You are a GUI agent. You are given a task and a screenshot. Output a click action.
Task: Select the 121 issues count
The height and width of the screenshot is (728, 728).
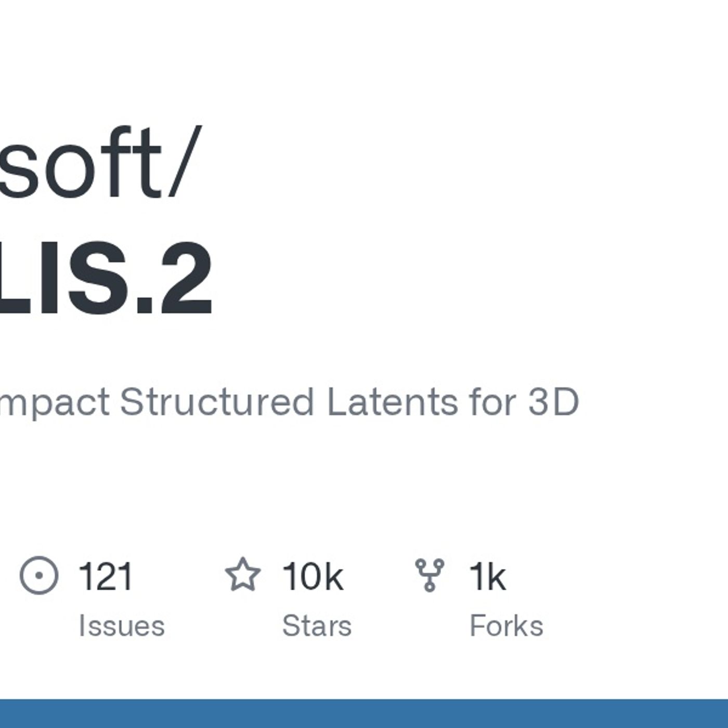coord(106,576)
